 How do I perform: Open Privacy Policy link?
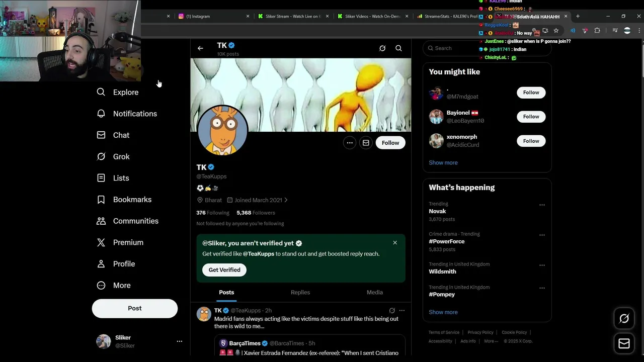480,332
